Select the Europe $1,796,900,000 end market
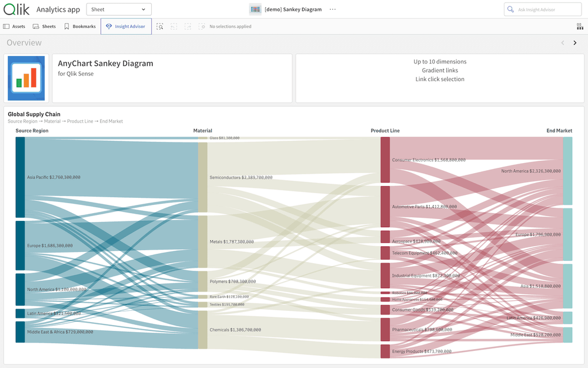 (x=568, y=235)
